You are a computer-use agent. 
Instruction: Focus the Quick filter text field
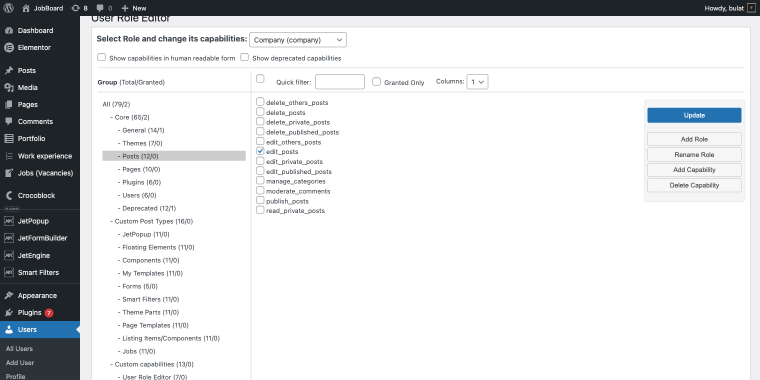340,82
